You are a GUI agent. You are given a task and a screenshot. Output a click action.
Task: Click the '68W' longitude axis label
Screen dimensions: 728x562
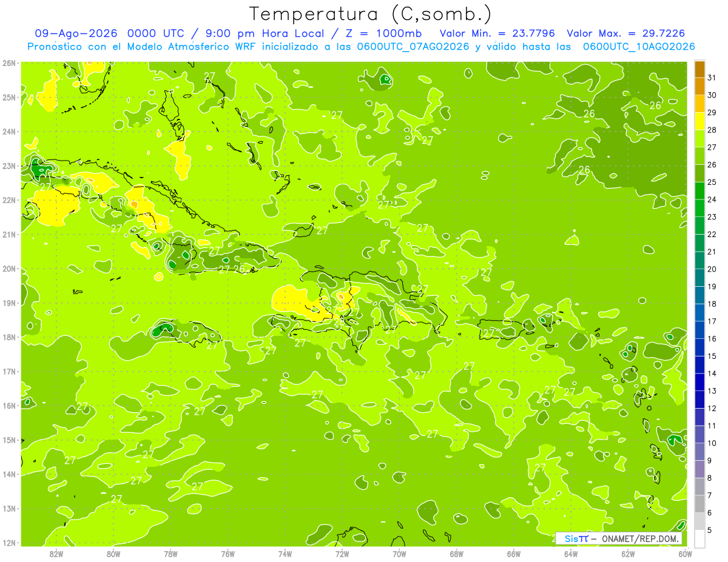tap(457, 554)
